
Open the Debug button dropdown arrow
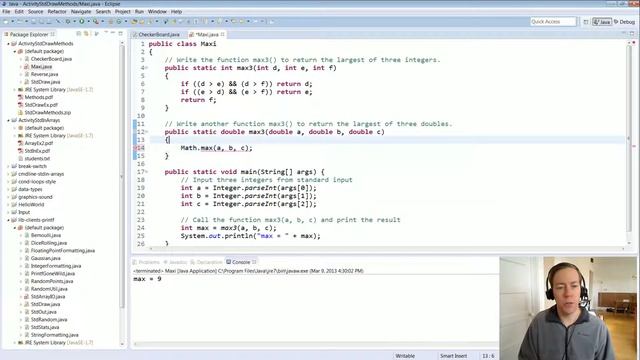click(74, 21)
